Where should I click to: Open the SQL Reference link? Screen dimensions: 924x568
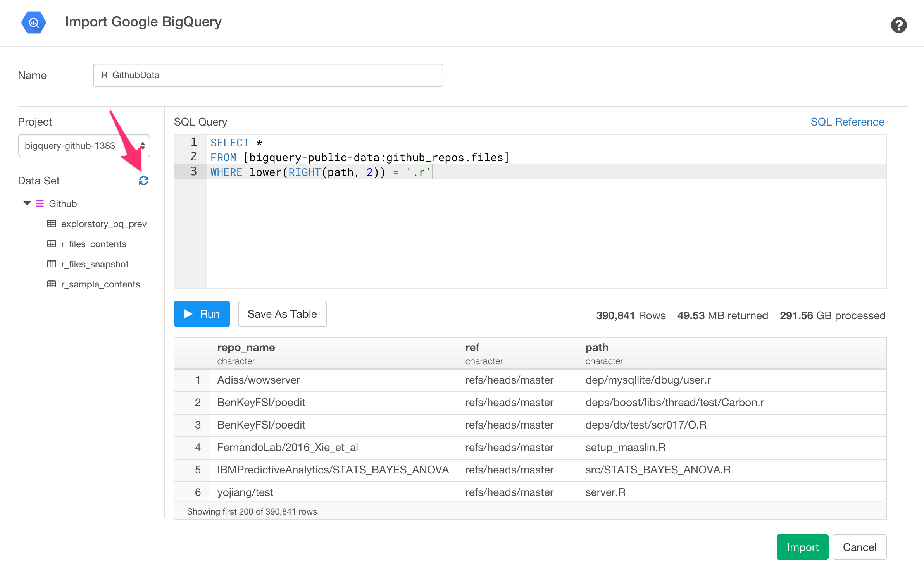click(848, 122)
